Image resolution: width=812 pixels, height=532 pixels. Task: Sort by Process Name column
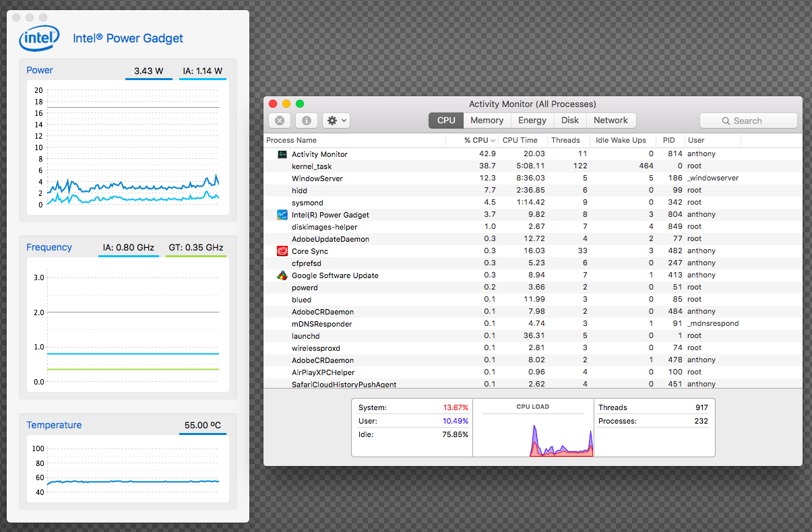point(354,140)
